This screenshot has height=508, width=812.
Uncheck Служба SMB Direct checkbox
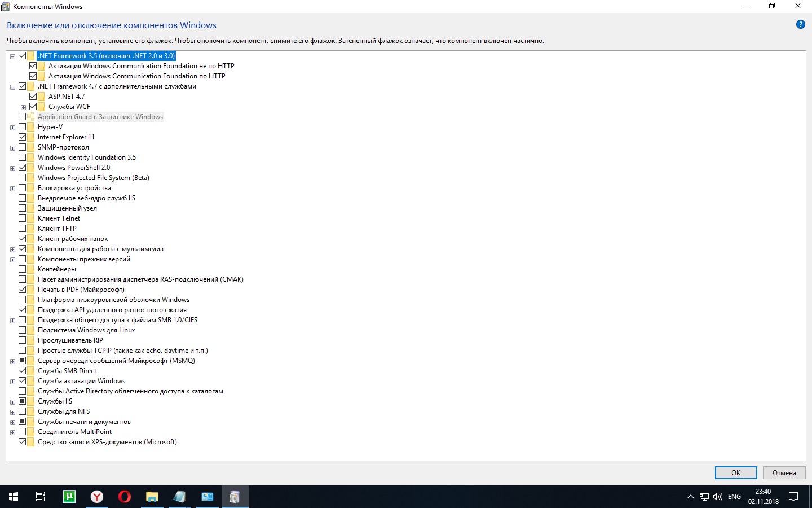[23, 371]
